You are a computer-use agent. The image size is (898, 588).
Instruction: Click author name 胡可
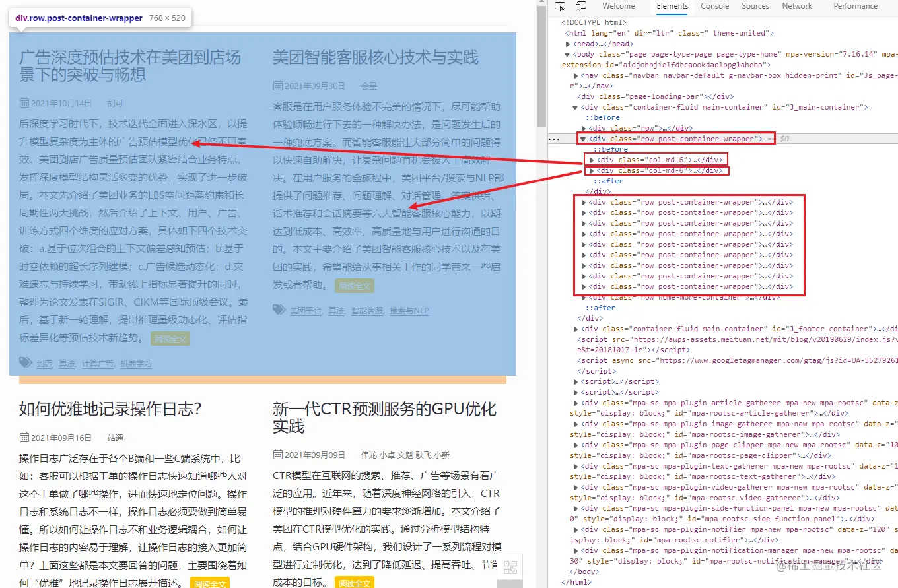click(x=116, y=104)
